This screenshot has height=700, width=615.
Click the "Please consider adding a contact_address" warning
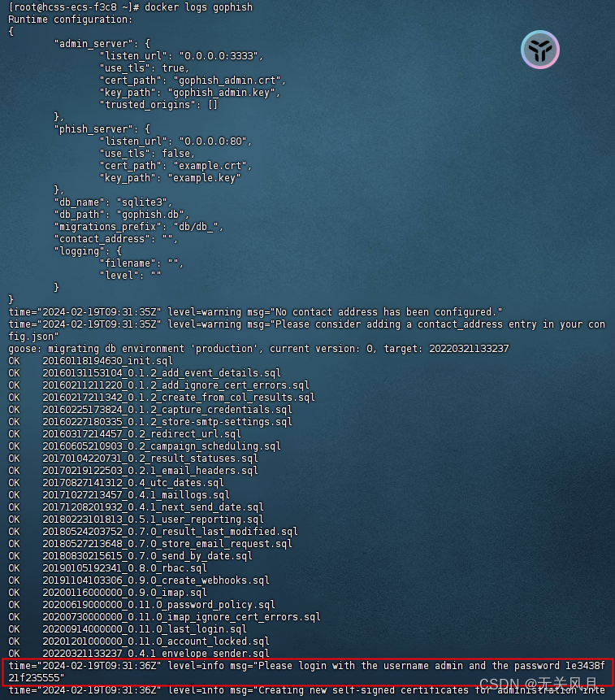tap(307, 330)
